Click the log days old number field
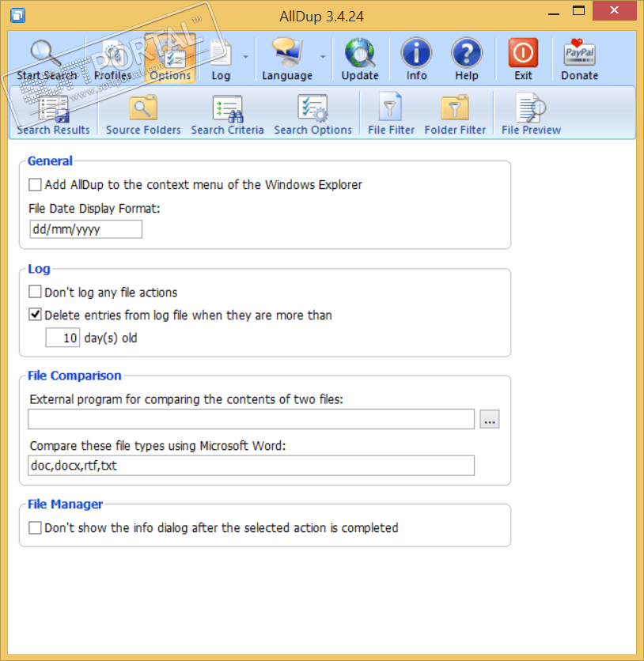Image resolution: width=644 pixels, height=661 pixels. click(x=63, y=338)
